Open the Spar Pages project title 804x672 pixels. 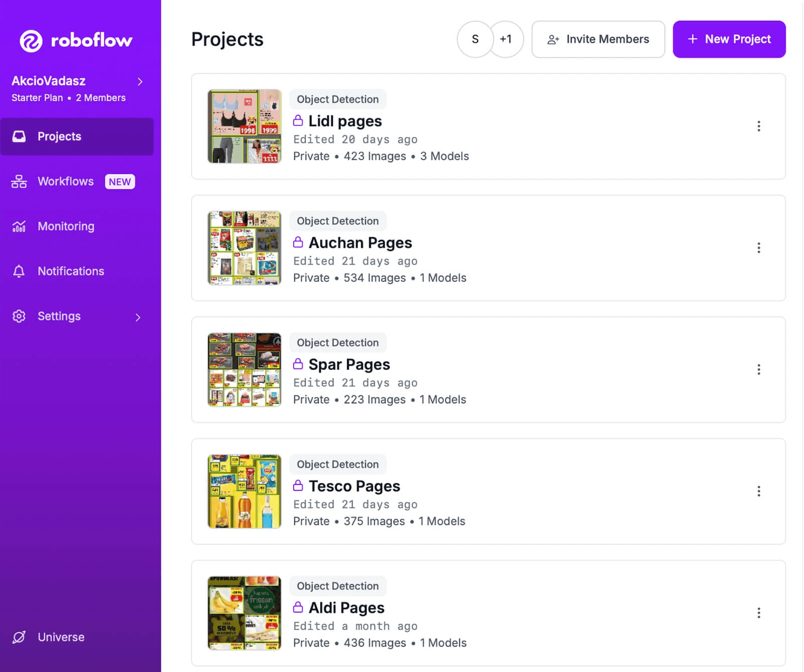click(x=349, y=365)
